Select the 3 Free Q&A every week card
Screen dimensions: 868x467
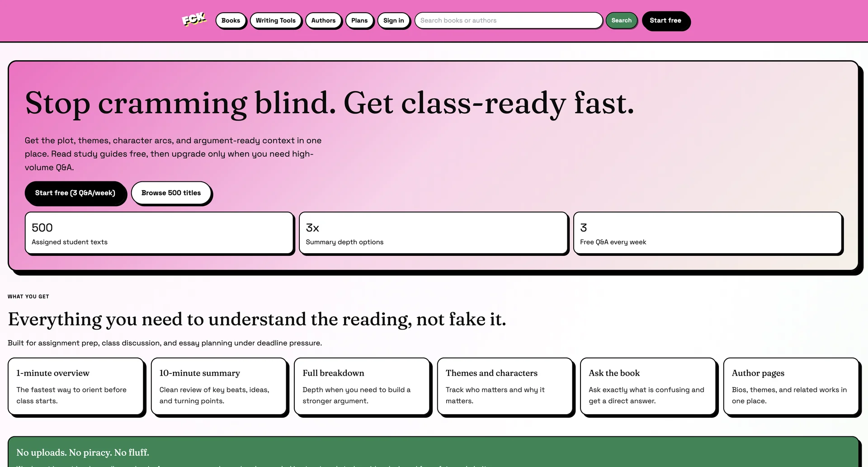[708, 233]
